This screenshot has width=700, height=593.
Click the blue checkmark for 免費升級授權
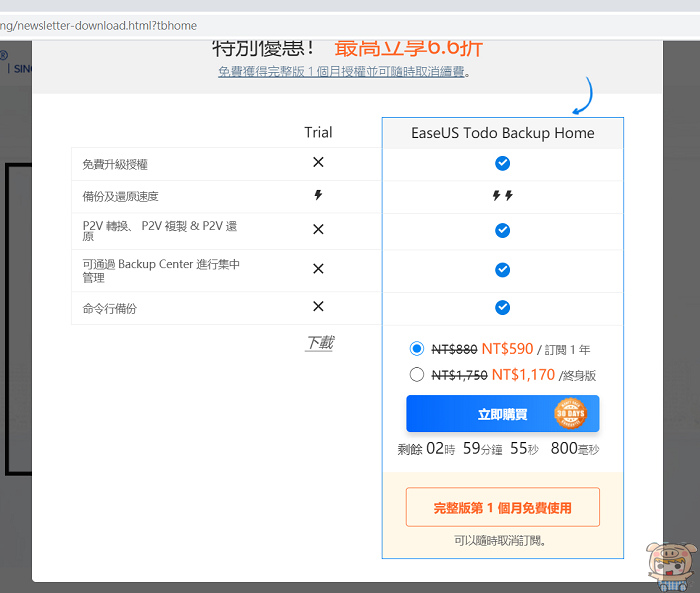502,163
